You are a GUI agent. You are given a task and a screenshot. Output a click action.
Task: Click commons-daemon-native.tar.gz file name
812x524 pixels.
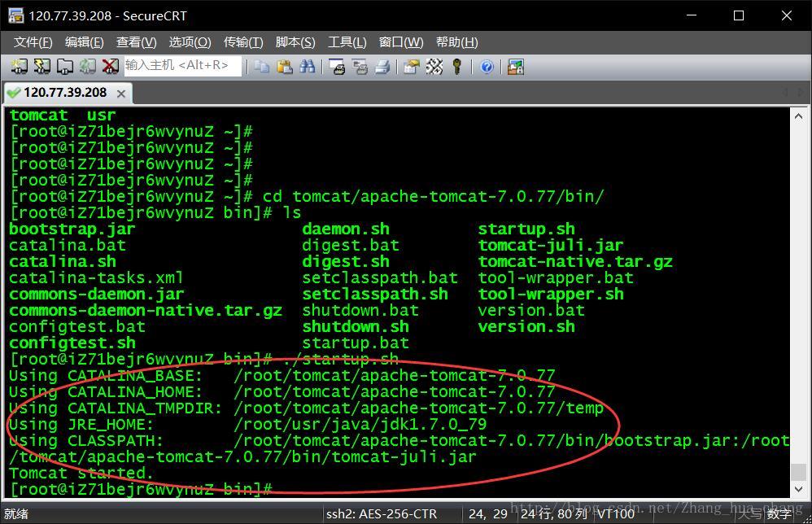click(x=146, y=310)
